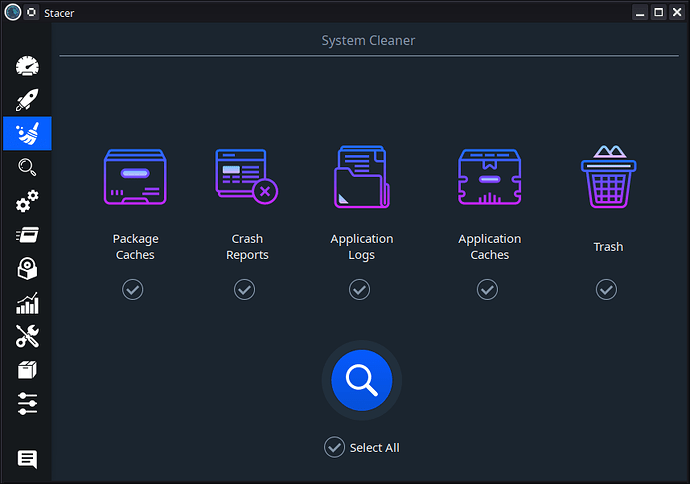Open the Dashboard speedometer sidebar icon
Image resolution: width=690 pixels, height=484 pixels.
[27, 66]
